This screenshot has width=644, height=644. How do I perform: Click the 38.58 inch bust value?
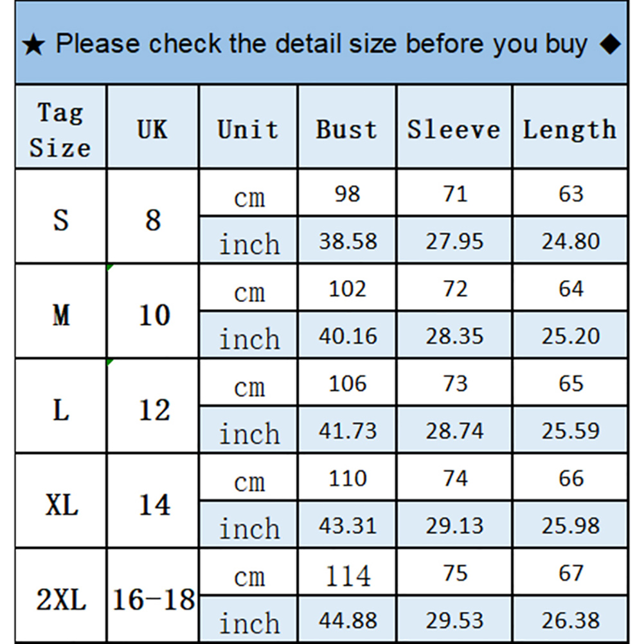coord(347,242)
